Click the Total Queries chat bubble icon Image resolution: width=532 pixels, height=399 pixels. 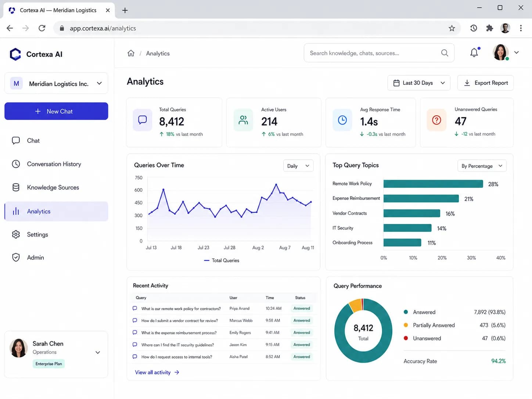[x=143, y=120]
